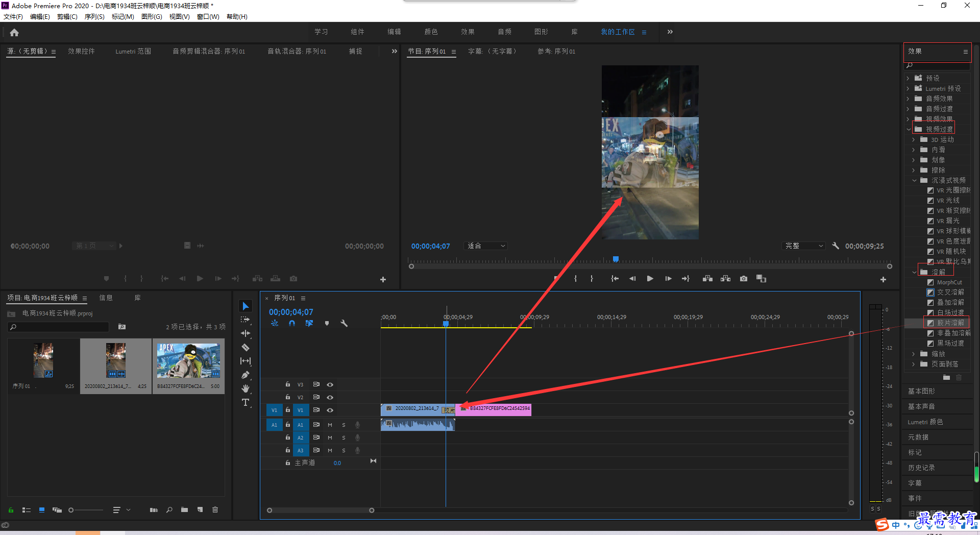Open the zoom level dropdown 适合

tap(485, 246)
